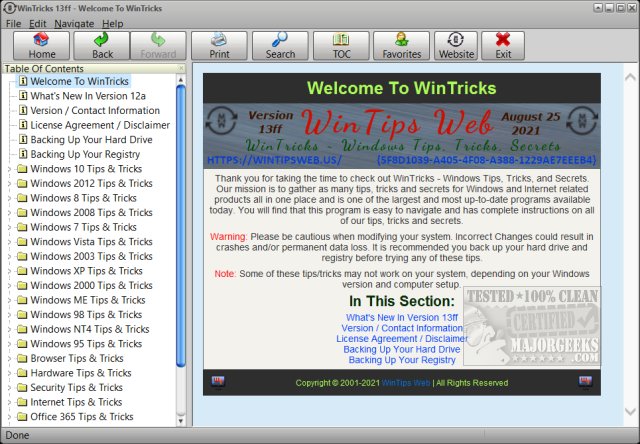This screenshot has height=444, width=640.
Task: Follow the Version / Contact Information page link
Action: click(x=402, y=328)
